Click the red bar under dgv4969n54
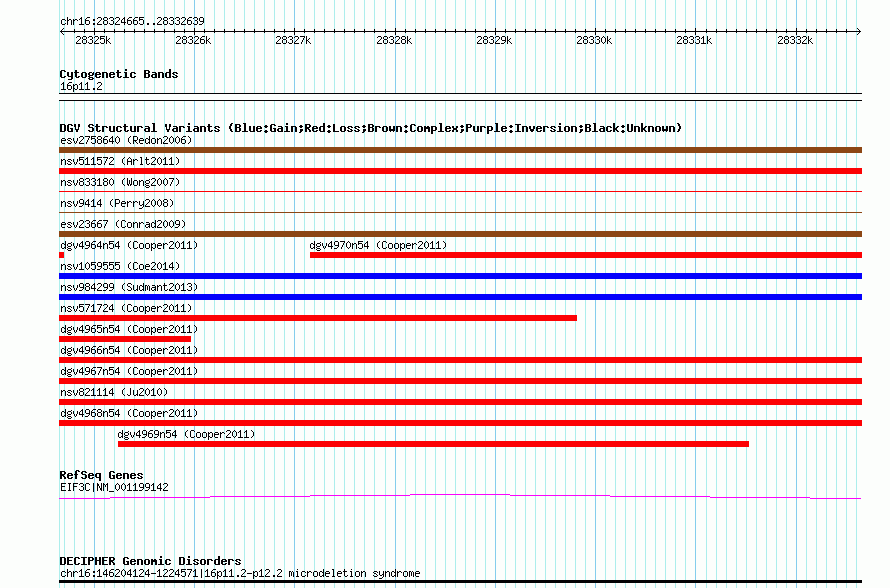890x588 pixels. pyautogui.click(x=434, y=444)
